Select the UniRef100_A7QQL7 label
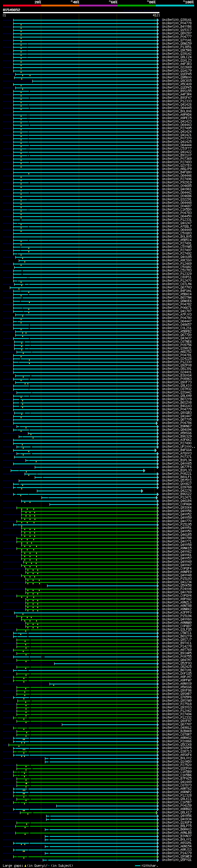This screenshot has height=868, width=197. tap(176, 226)
